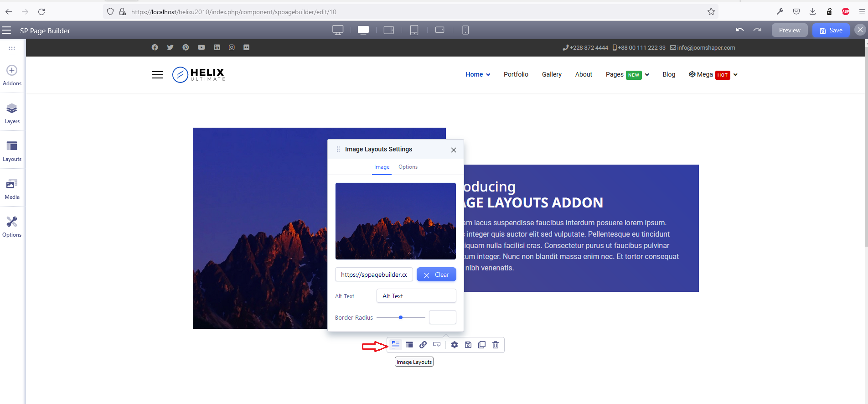The height and width of the screenshot is (404, 868).
Task: Switch to desktop monitor device view
Action: (338, 30)
